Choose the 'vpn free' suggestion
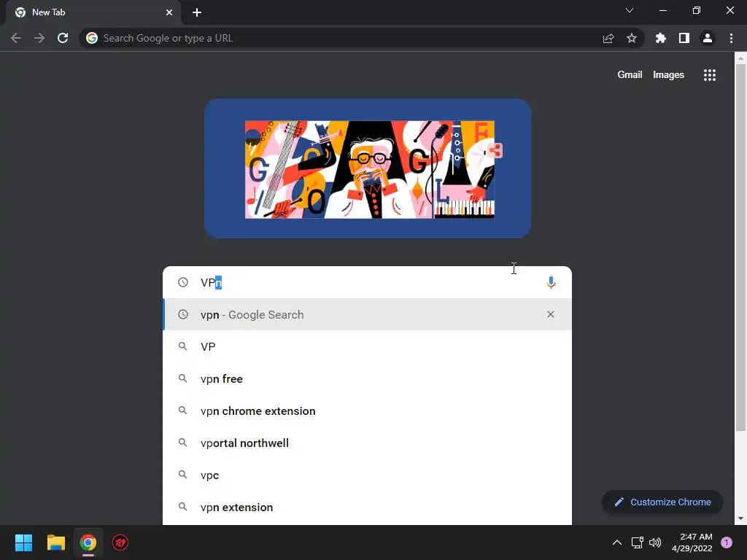 [367, 378]
